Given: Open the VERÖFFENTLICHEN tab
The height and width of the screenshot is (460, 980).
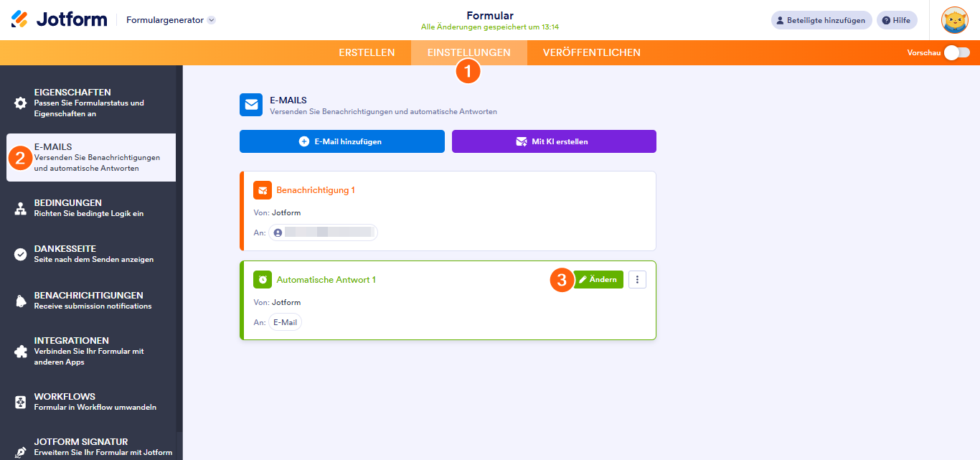Looking at the screenshot, I should (591, 52).
